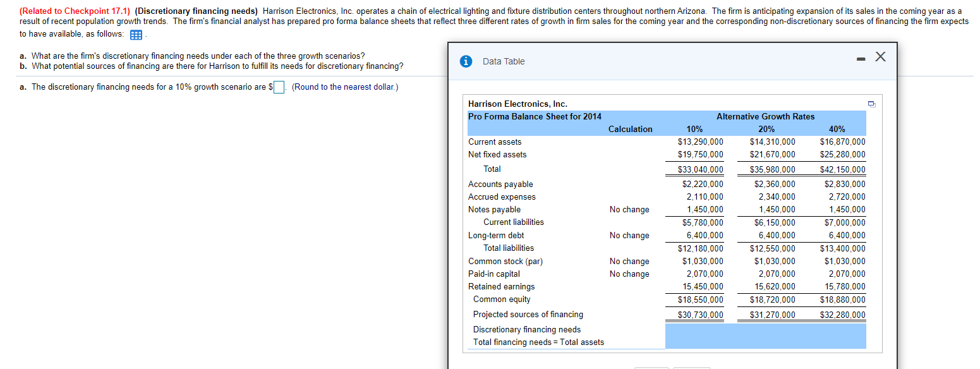Click Pro Forma Balance Sheet for 2014 heading
The width and height of the screenshot is (980, 369).
pos(535,116)
